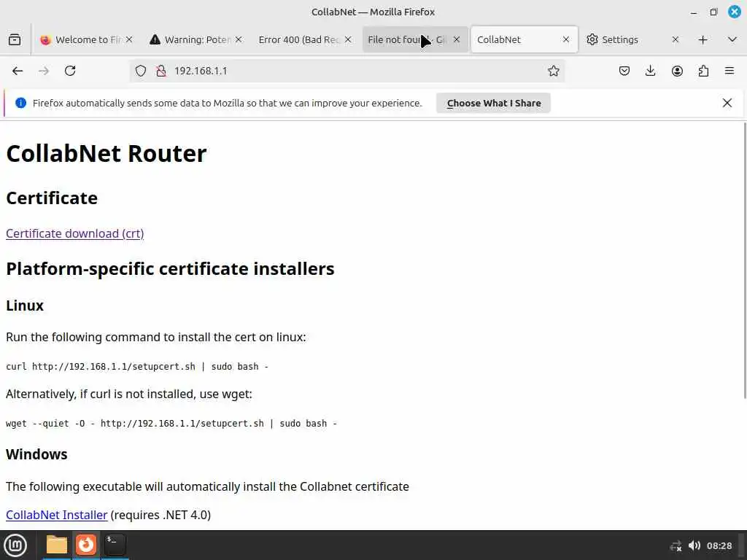747x560 pixels.
Task: Open the Firefox account icon
Action: pyautogui.click(x=677, y=71)
